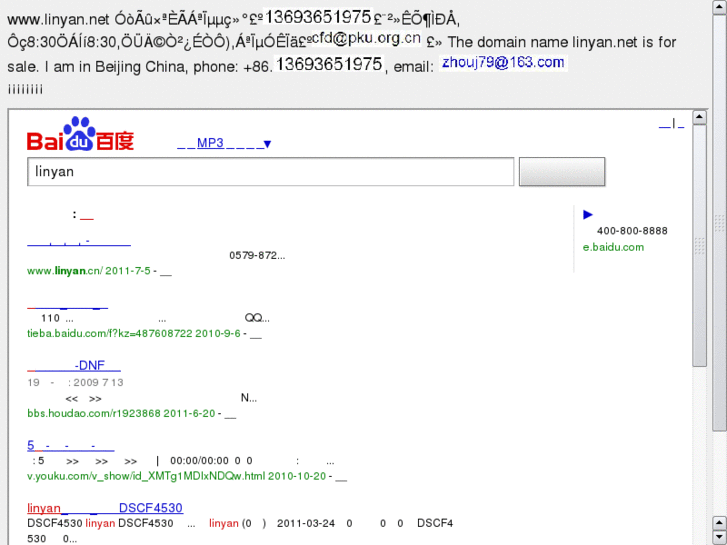
Task: Focus the search box containing linyan
Action: click(x=270, y=172)
